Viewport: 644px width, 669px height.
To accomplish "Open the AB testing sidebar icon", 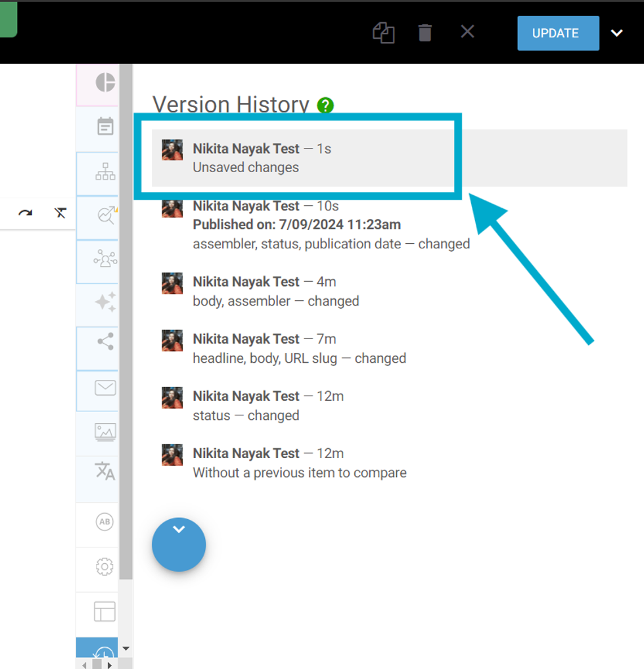I will coord(104,522).
